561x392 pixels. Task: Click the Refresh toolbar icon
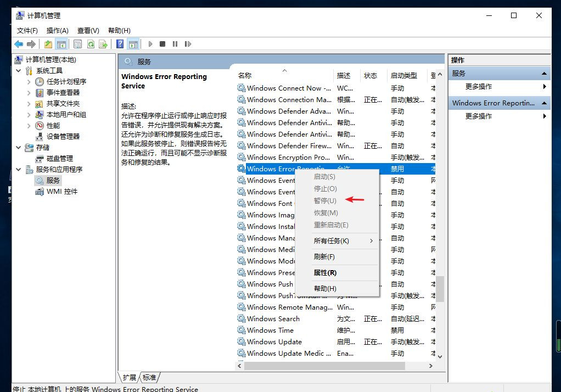(91, 44)
